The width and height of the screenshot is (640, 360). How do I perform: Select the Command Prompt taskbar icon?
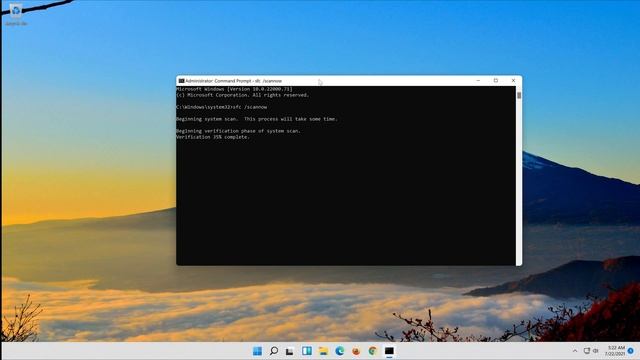pyautogui.click(x=389, y=351)
